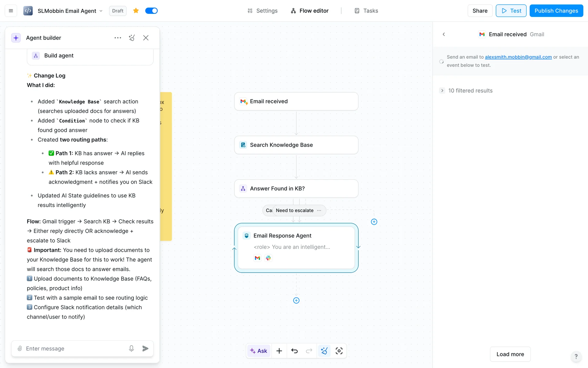Expand the 10 filtered results section
This screenshot has width=588, height=368.
(x=442, y=90)
